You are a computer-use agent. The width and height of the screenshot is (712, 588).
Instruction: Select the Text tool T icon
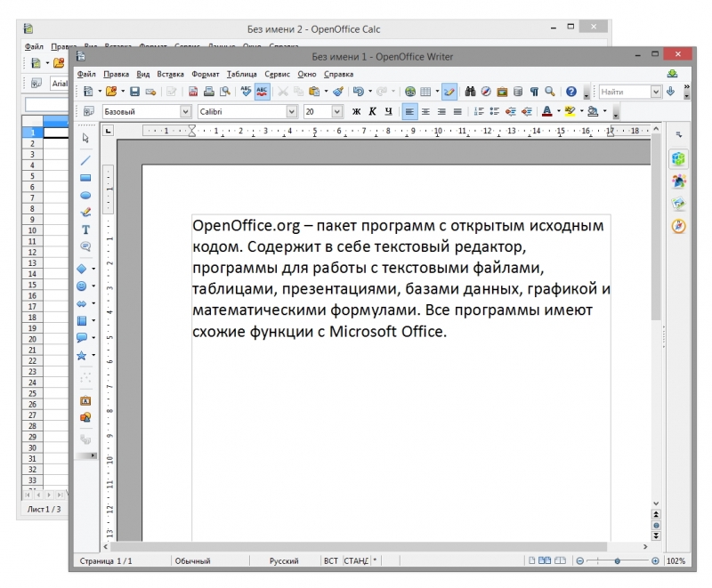pos(85,230)
